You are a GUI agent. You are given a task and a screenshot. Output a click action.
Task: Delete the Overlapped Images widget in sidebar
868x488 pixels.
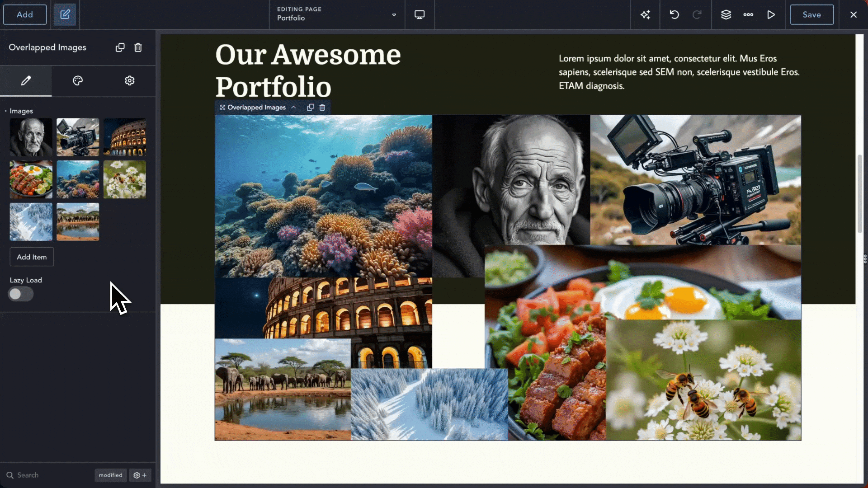(138, 47)
